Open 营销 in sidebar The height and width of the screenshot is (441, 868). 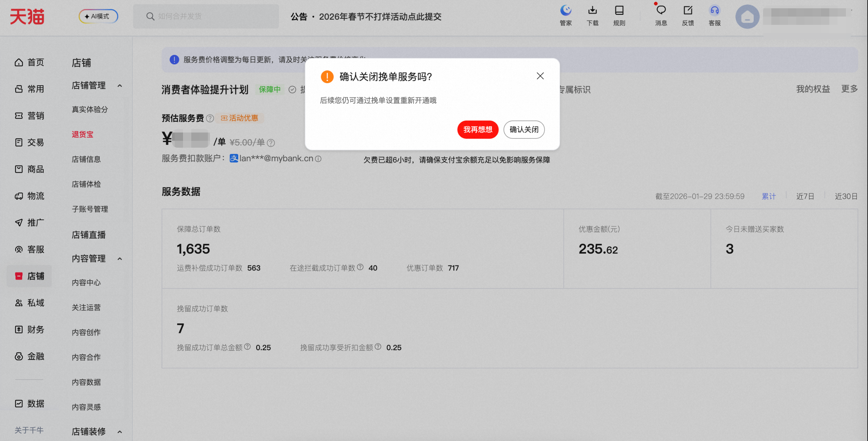coord(29,116)
